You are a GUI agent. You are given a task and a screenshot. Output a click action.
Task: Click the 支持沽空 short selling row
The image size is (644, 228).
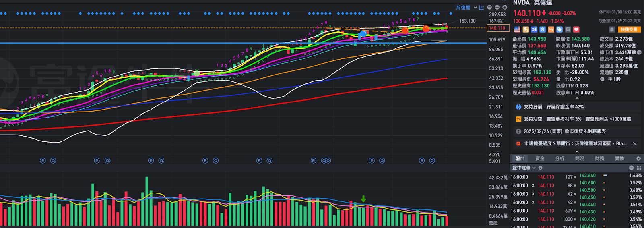click(577, 119)
